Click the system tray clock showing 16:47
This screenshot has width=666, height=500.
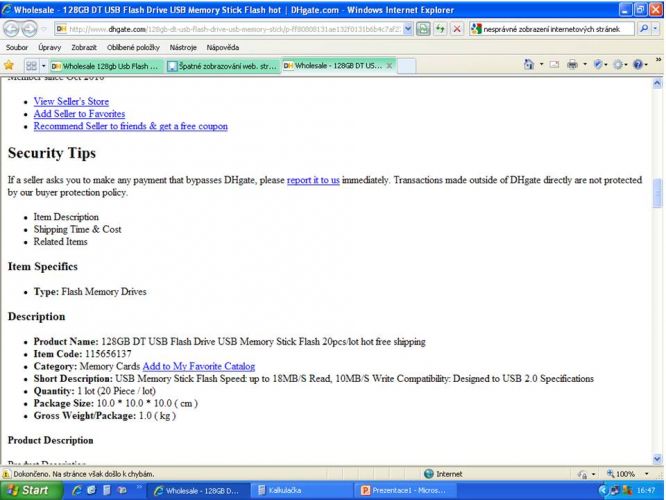point(646,491)
